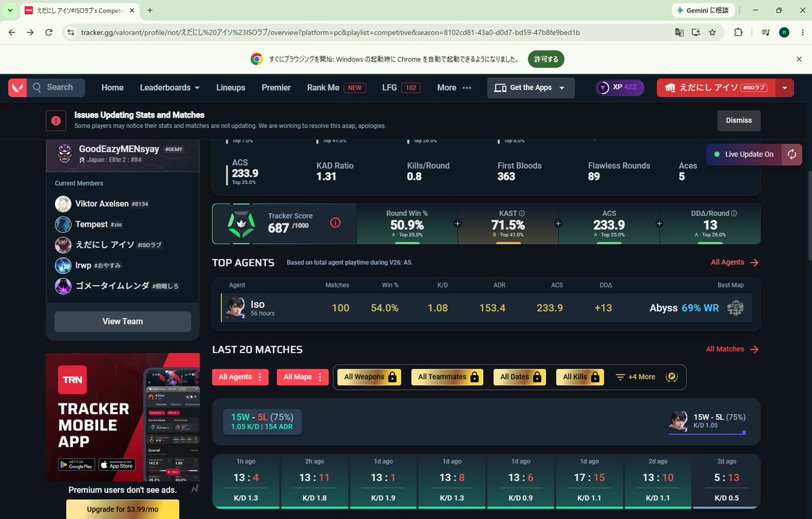Open the More ellipsis menu icon
Image resolution: width=812 pixels, height=519 pixels.
[466, 88]
